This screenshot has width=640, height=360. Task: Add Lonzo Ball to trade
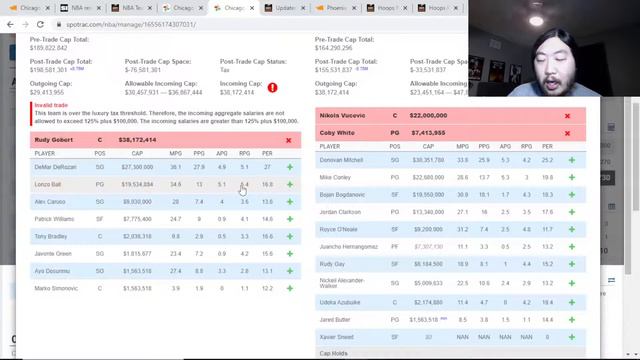pos(290,184)
